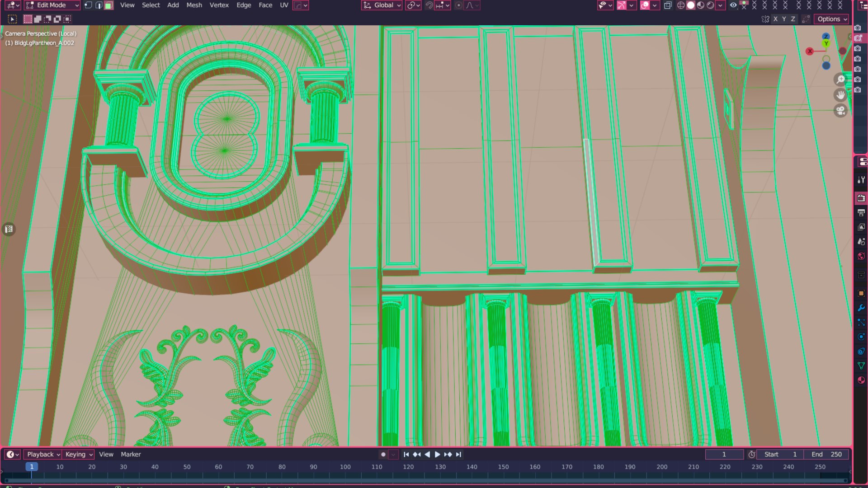868x488 pixels.
Task: Switch to rendered shading
Action: pos(711,5)
